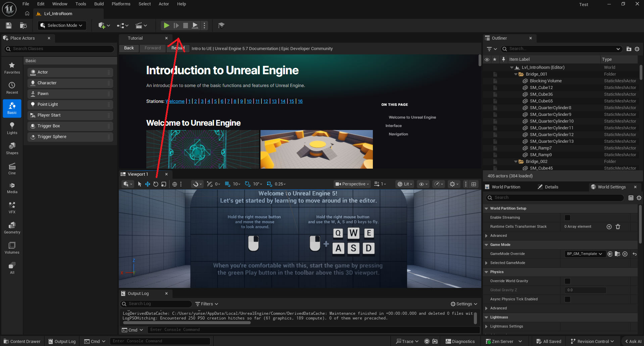Click the Outliner vertical scrollbar
Viewport: 644px width, 346px height.
(641, 72)
